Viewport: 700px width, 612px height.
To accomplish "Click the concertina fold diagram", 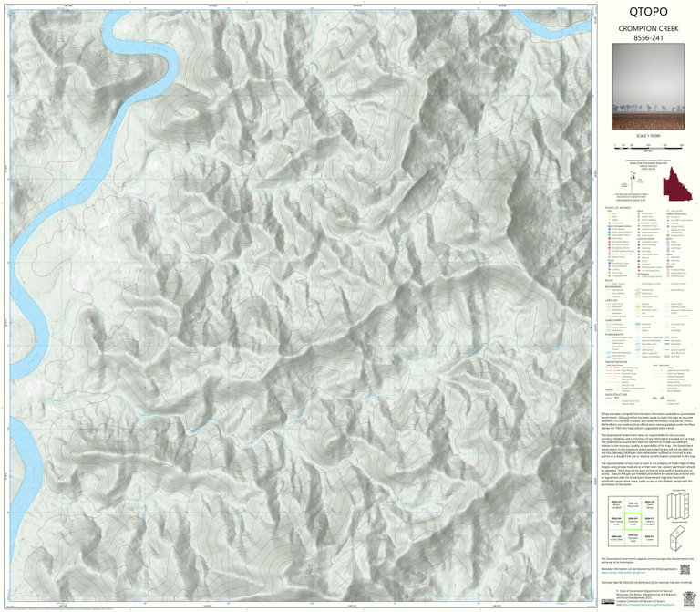I will [678, 505].
